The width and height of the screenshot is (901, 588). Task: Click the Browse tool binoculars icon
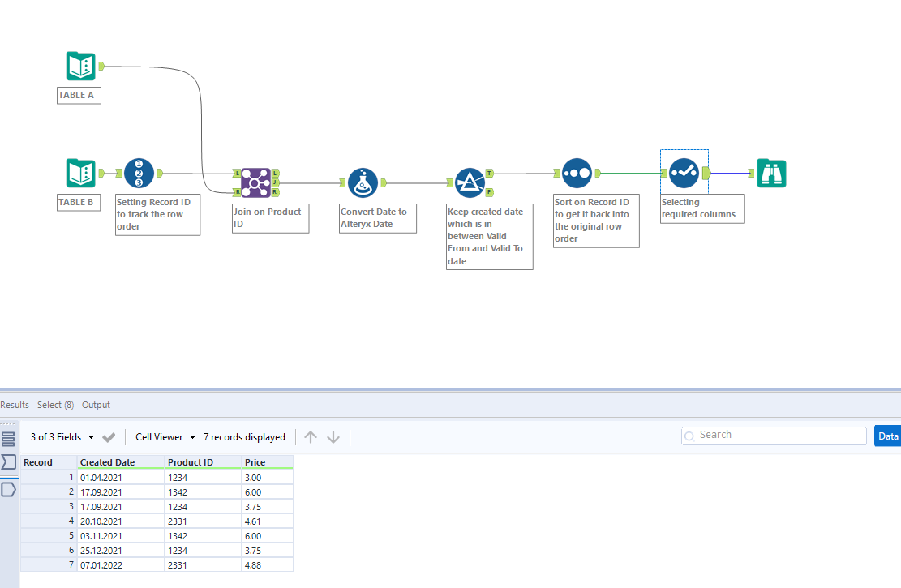click(771, 173)
